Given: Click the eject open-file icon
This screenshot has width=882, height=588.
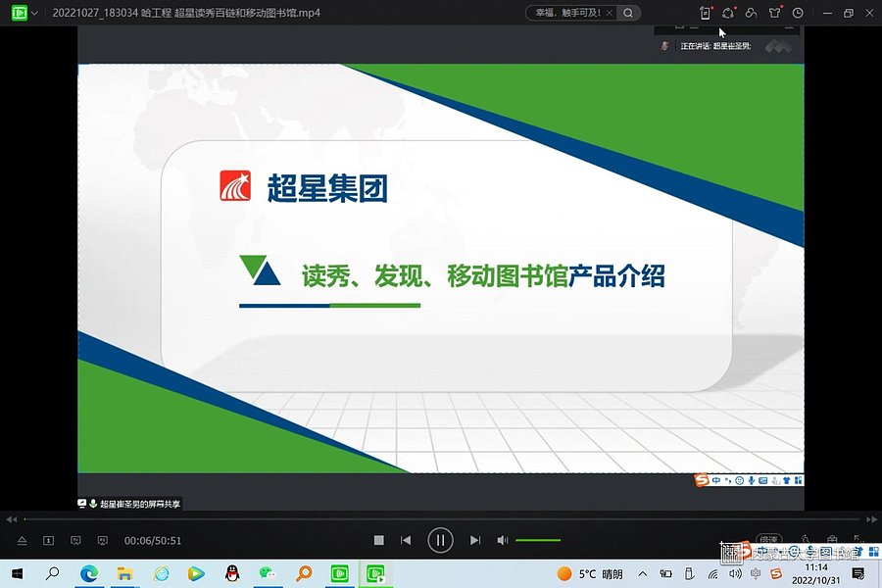Looking at the screenshot, I should (22, 541).
